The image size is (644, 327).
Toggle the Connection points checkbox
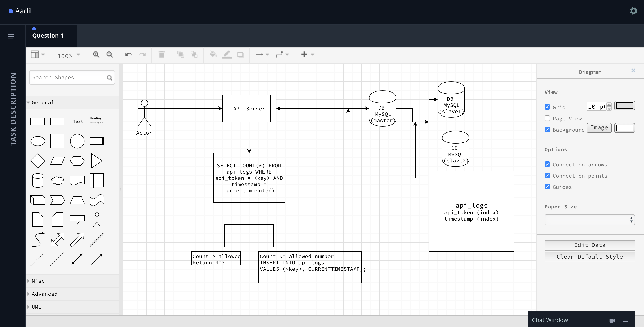tap(547, 175)
